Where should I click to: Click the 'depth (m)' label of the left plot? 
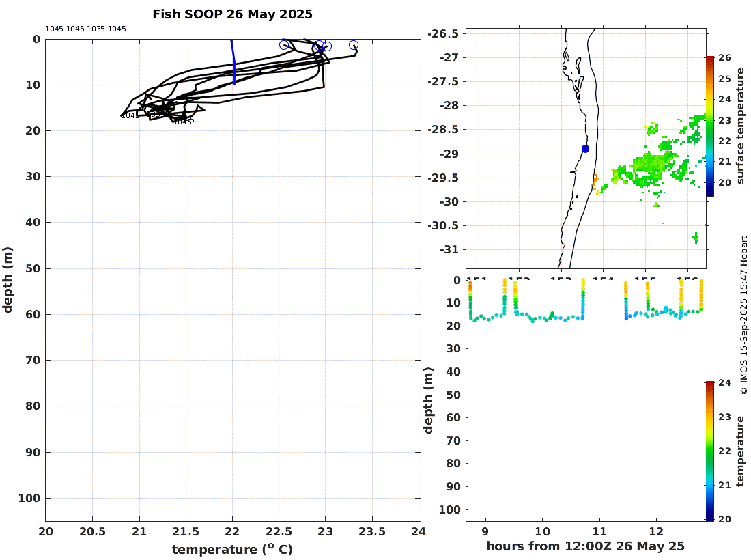[8, 280]
